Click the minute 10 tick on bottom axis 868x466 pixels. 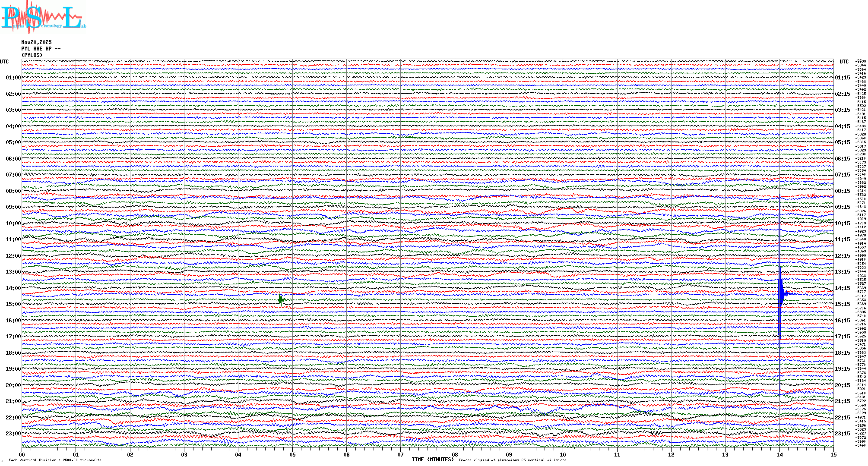pos(563,454)
